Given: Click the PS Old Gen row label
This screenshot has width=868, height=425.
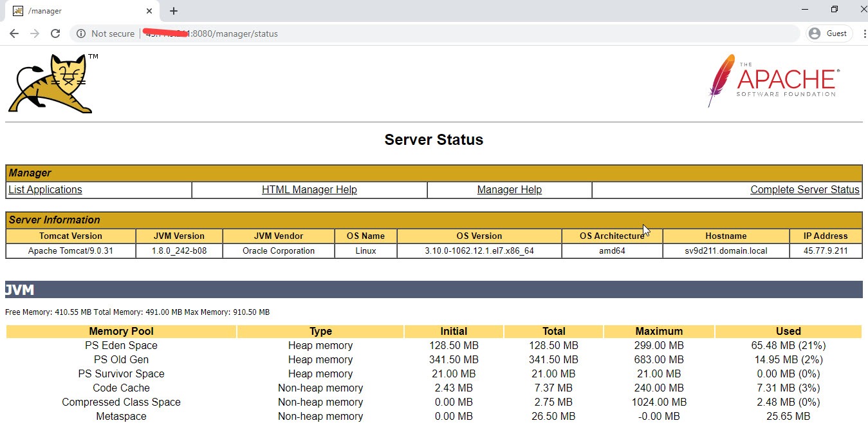Looking at the screenshot, I should [121, 360].
